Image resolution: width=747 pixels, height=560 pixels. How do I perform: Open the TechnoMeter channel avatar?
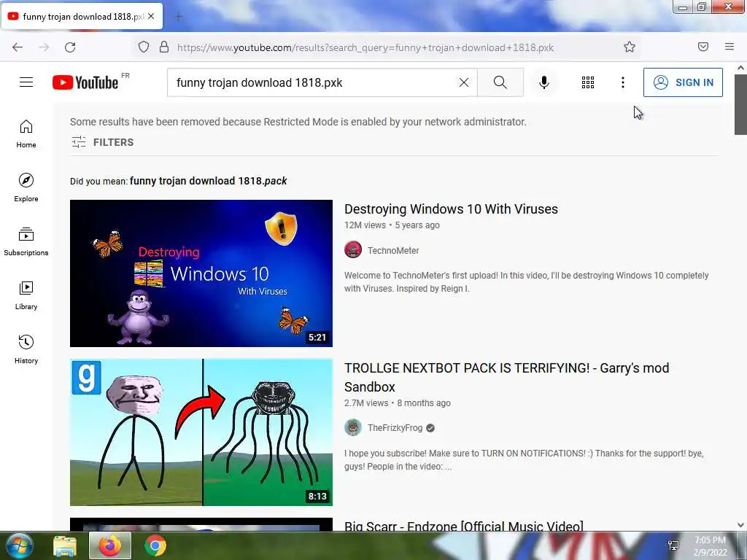coord(353,250)
